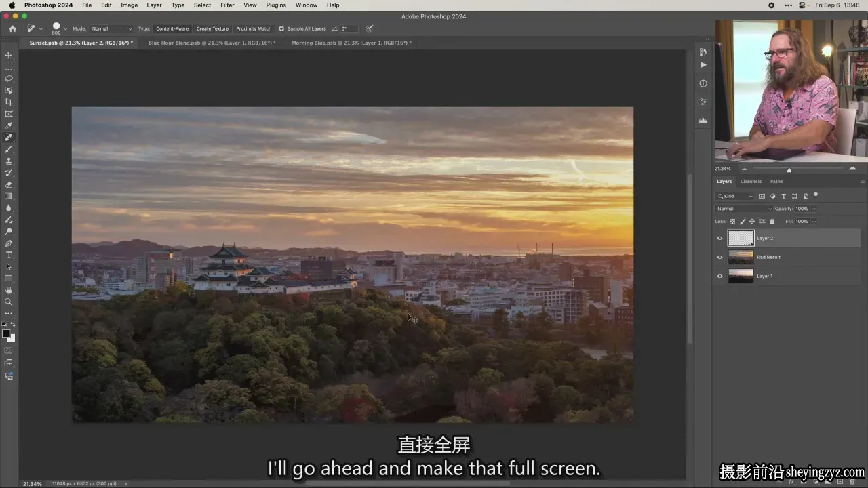This screenshot has height=488, width=868.
Task: Click the foreground color swatch
Action: coord(7,334)
